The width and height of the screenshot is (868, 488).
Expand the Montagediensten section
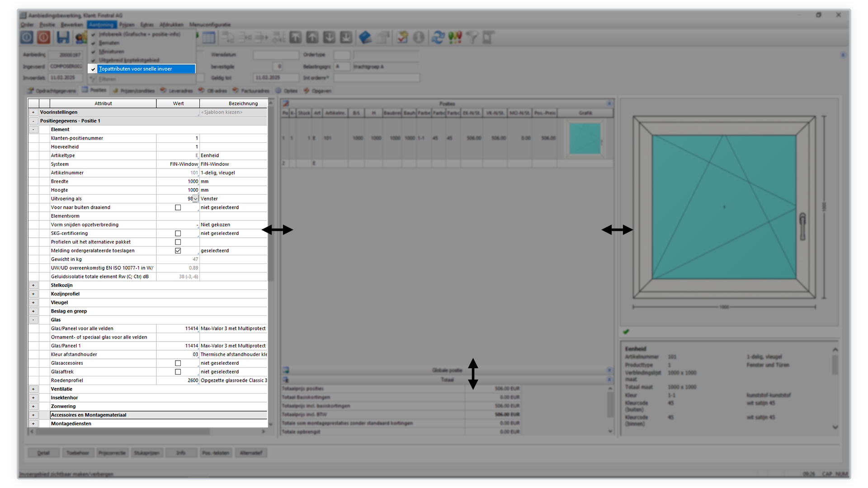pyautogui.click(x=33, y=424)
